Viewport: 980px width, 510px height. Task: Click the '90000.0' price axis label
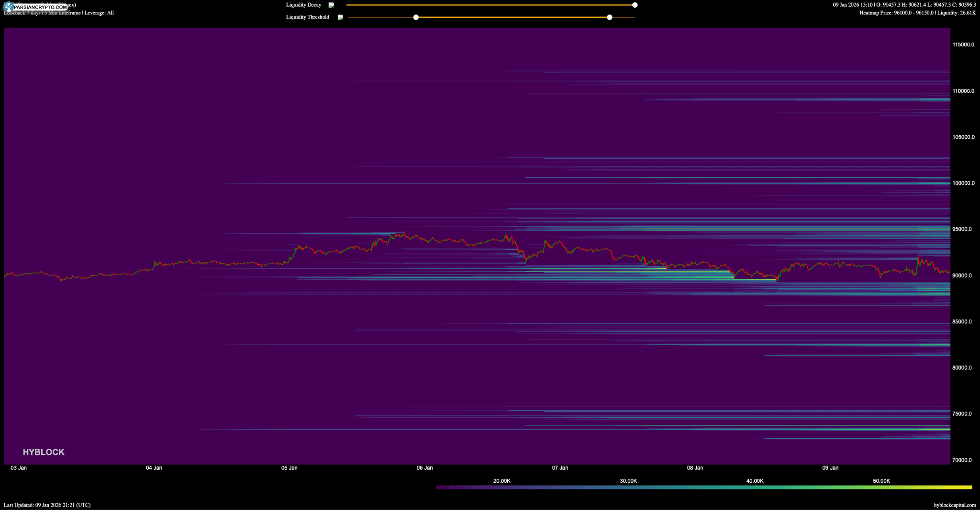962,275
